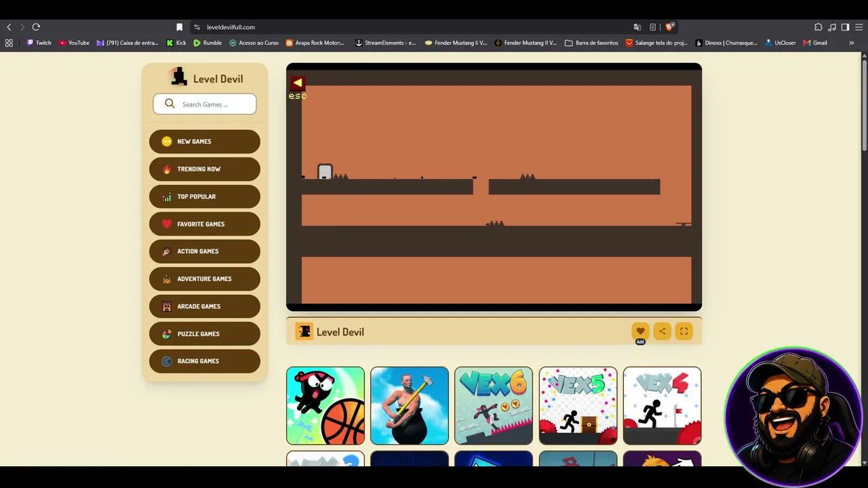868x488 pixels.
Task: Open the Arcade Games category
Action: click(205, 306)
